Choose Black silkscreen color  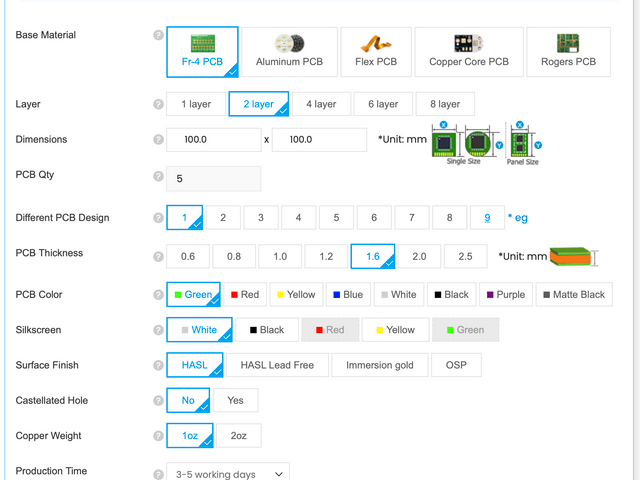267,330
